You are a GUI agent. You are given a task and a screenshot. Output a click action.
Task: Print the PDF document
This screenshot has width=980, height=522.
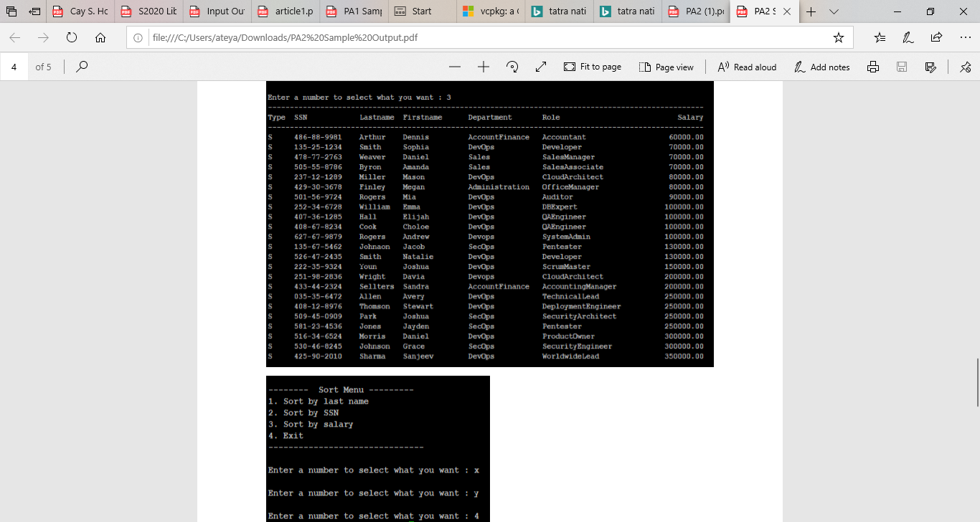tap(874, 67)
